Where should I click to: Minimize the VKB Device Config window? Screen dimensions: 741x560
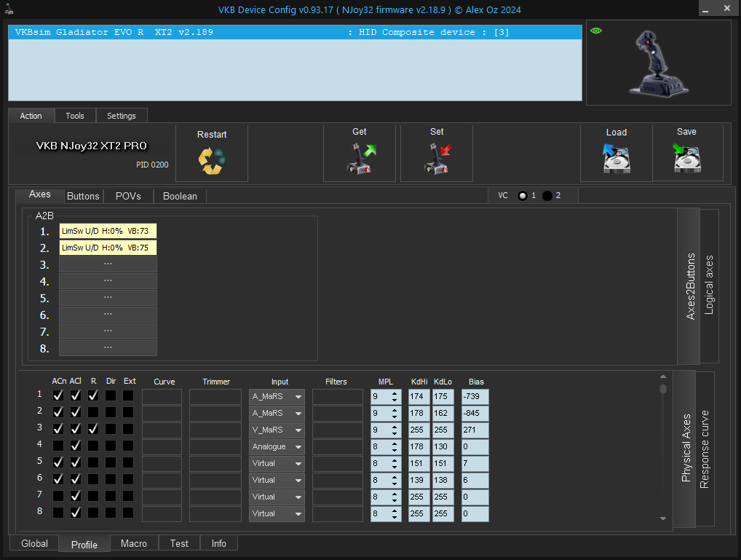click(705, 9)
